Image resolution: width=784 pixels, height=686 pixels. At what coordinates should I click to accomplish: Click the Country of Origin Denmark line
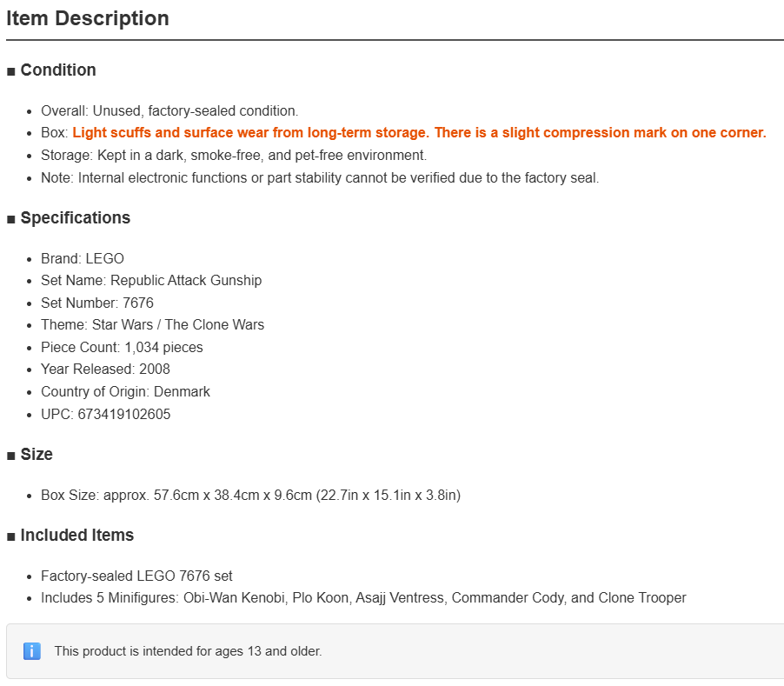click(x=125, y=391)
